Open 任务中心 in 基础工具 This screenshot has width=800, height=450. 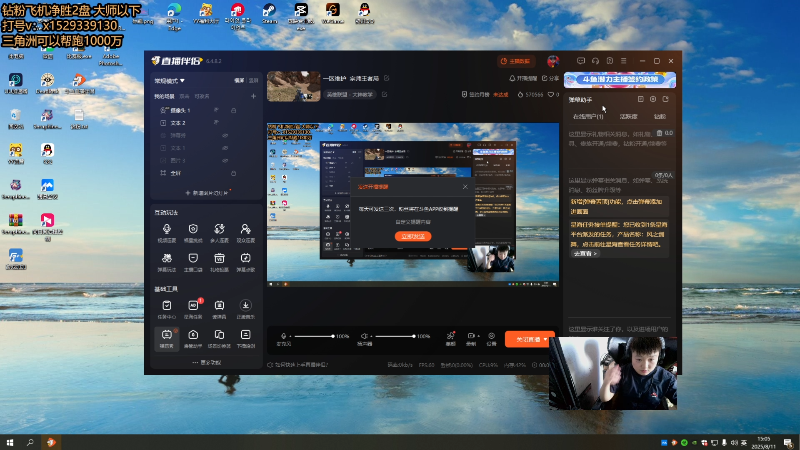coord(166,309)
